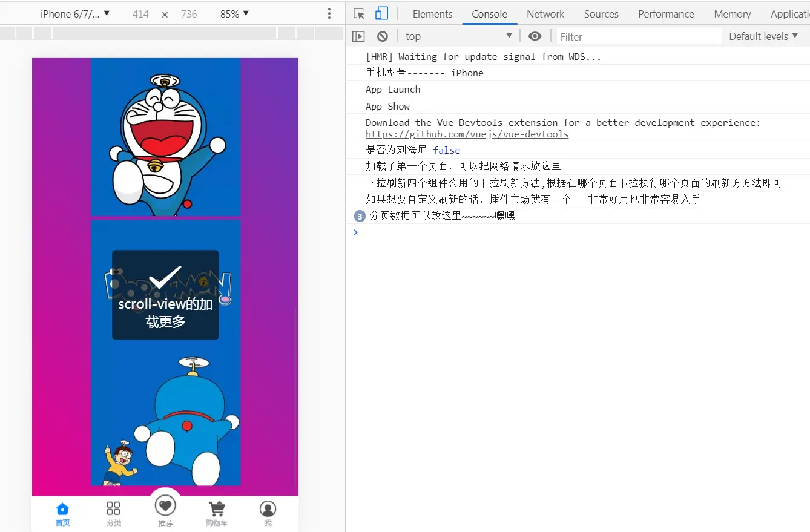810x532 pixels.
Task: Switch to the Console tab
Action: tap(489, 14)
